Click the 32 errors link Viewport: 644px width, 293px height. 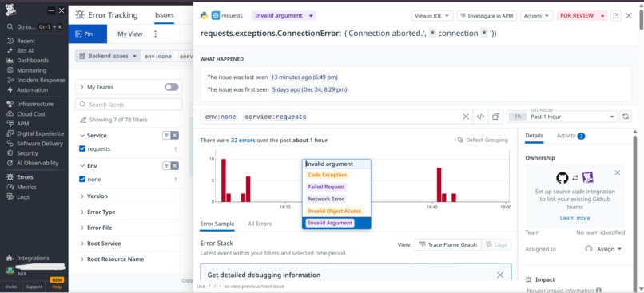[x=243, y=140]
